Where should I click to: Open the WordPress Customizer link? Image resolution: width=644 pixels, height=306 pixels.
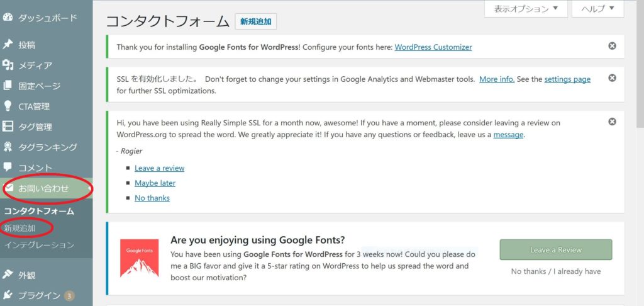click(433, 47)
